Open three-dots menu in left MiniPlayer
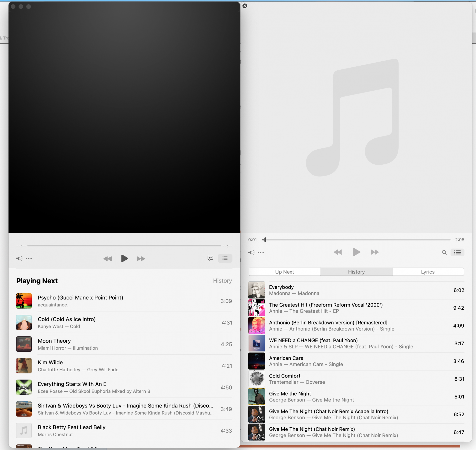This screenshot has width=476, height=450. [29, 259]
